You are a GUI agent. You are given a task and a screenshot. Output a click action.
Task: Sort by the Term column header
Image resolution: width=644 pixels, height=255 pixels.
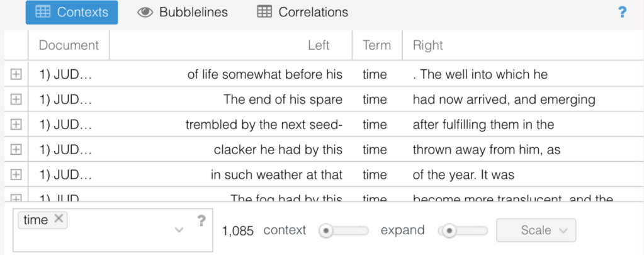376,45
